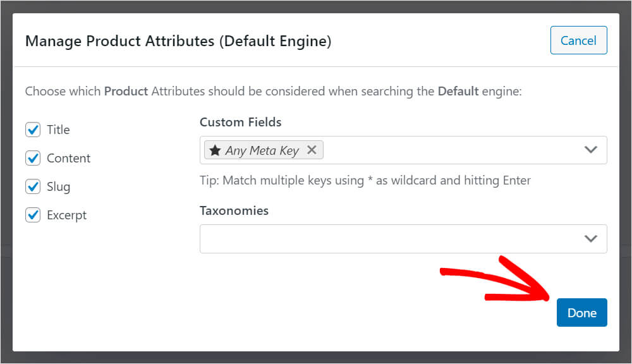632x364 pixels.
Task: Click the Excerpt label text
Action: click(x=66, y=215)
